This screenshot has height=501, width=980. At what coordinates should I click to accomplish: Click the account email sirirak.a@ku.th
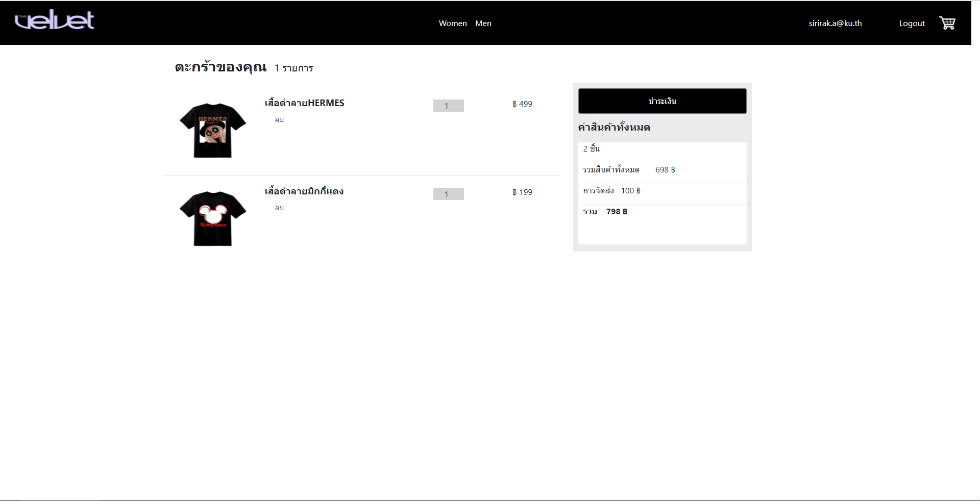point(835,23)
